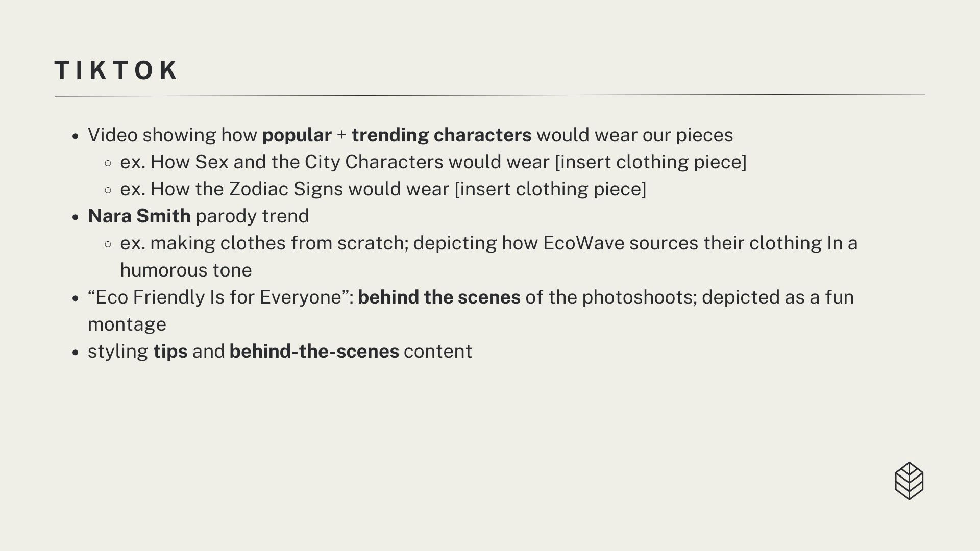Click the bold word "tips"
This screenshot has width=980, height=551.
point(170,352)
